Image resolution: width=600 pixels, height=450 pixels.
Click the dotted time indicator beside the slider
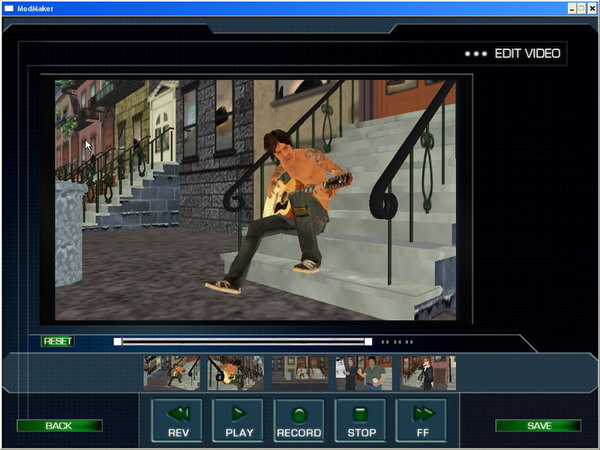397,342
